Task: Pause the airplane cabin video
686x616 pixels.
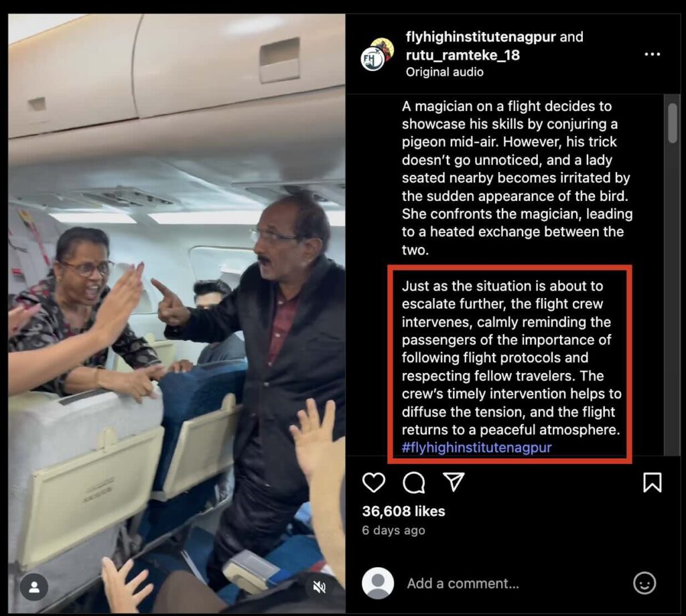Action: [x=177, y=313]
